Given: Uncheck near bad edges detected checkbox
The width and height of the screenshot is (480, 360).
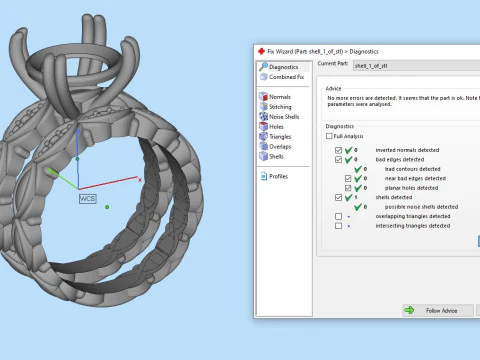Looking at the screenshot, I should (x=348, y=178).
